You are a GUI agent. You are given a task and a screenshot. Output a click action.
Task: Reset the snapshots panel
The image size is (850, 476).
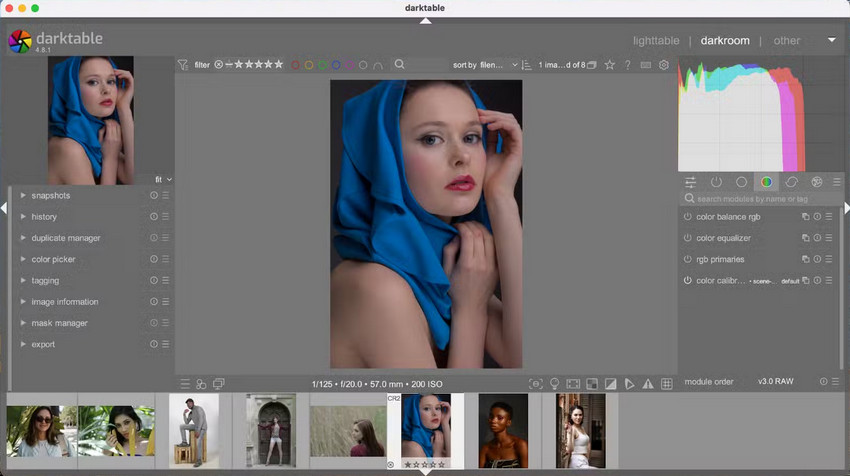pyautogui.click(x=154, y=195)
